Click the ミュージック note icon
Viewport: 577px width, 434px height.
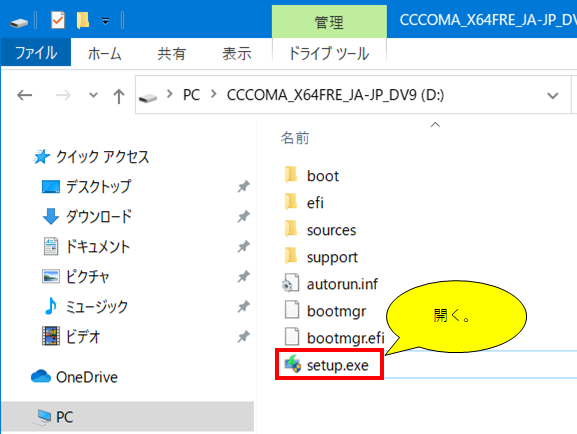(x=51, y=306)
